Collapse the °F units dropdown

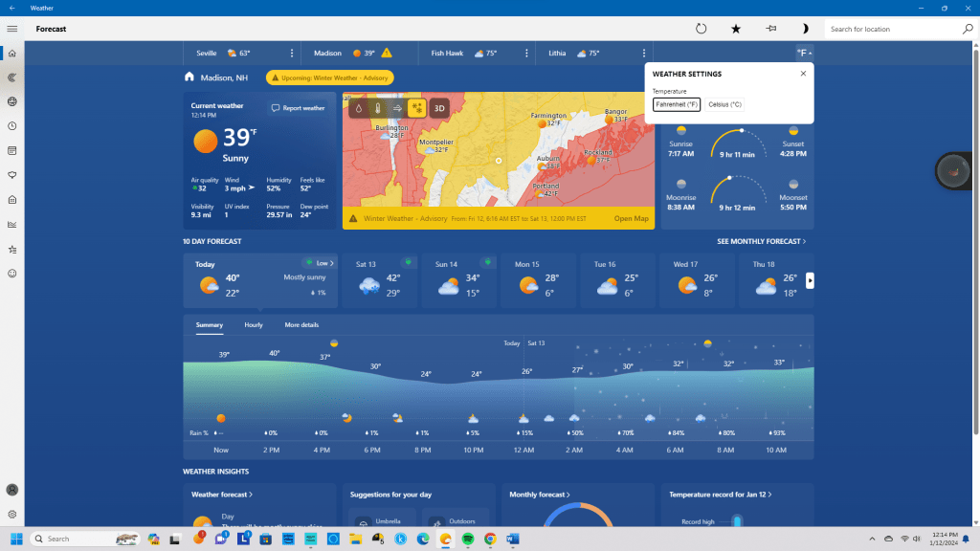click(802, 54)
